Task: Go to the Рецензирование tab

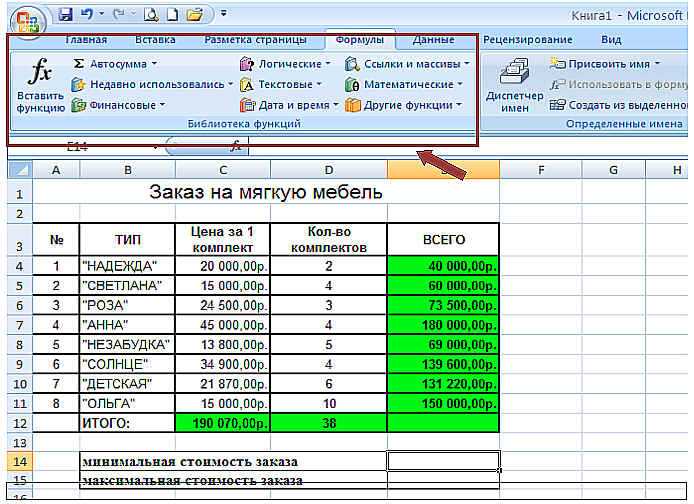Action: (528, 40)
